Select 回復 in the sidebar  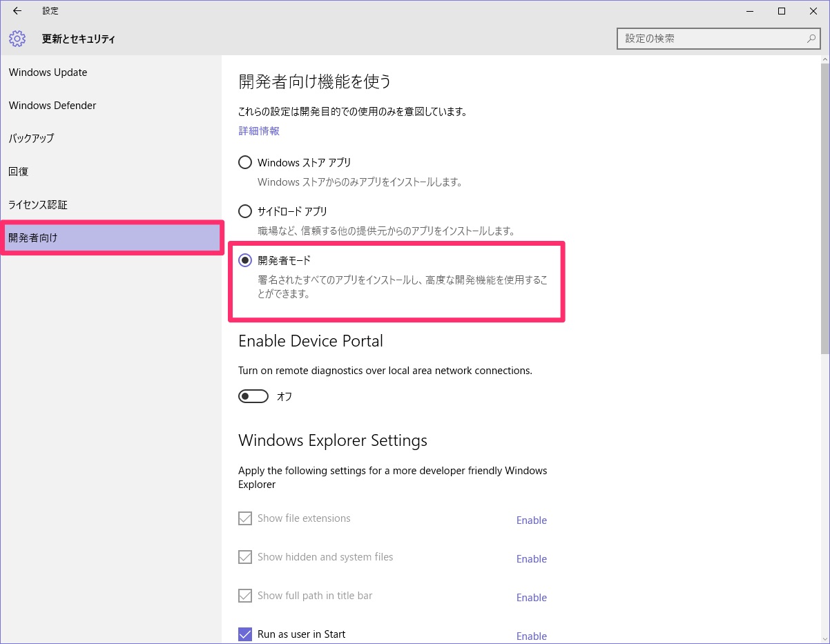point(110,171)
